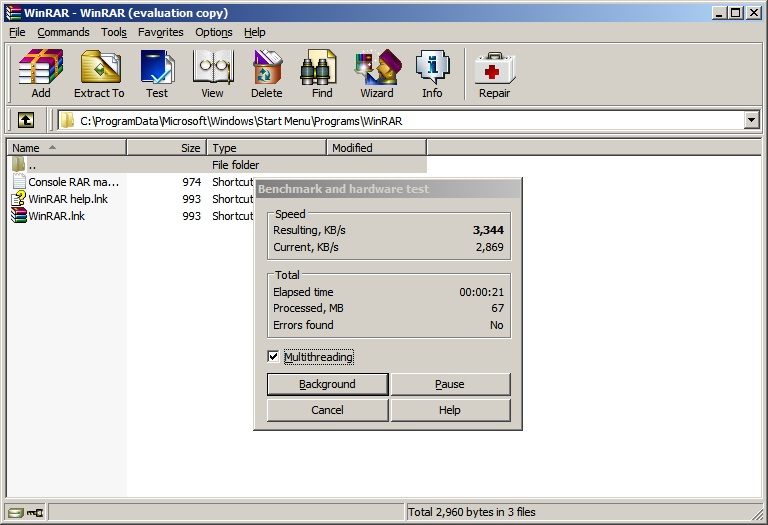This screenshot has height=525, width=768.
Task: Select the Console RAR ma... file name
Action: (x=73, y=182)
